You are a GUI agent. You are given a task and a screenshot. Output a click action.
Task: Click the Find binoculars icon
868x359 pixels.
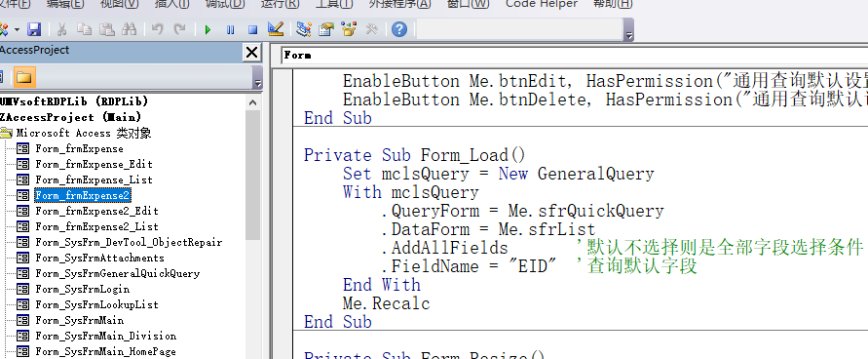tap(129, 29)
